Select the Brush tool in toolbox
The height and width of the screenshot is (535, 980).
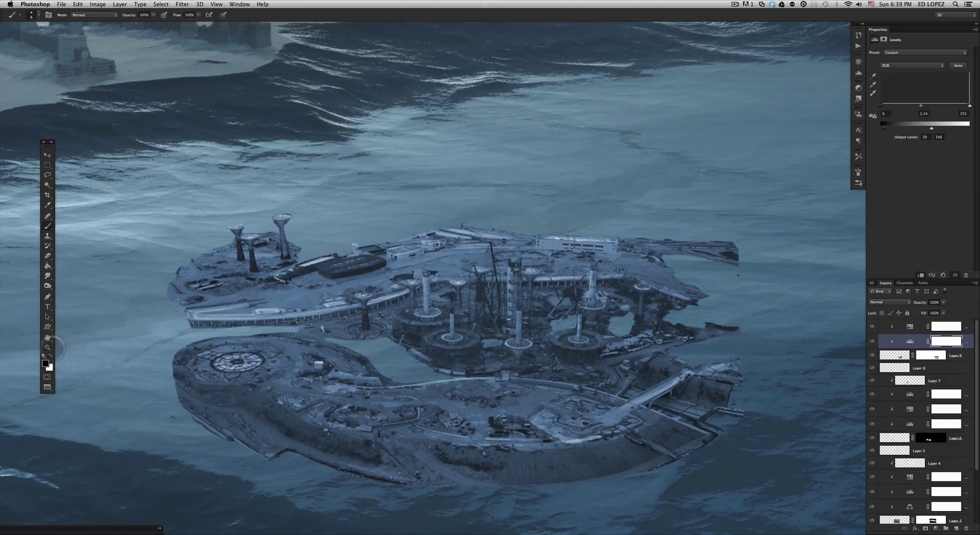[47, 226]
